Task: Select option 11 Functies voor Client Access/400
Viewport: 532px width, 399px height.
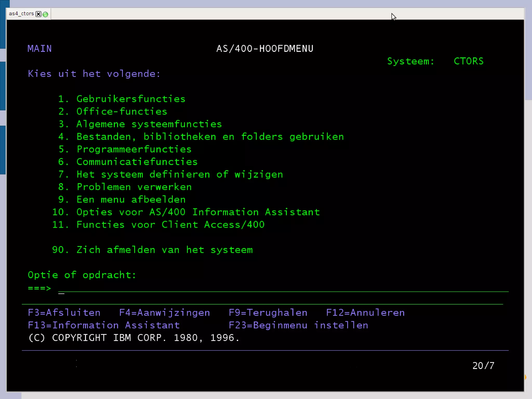Action: [170, 225]
